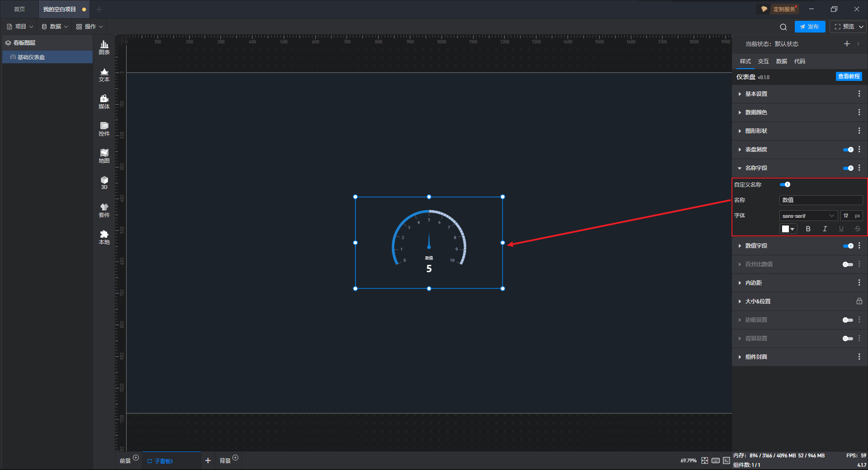The width and height of the screenshot is (868, 470).
Task: Open the more options menu for 内边距
Action: pyautogui.click(x=859, y=282)
